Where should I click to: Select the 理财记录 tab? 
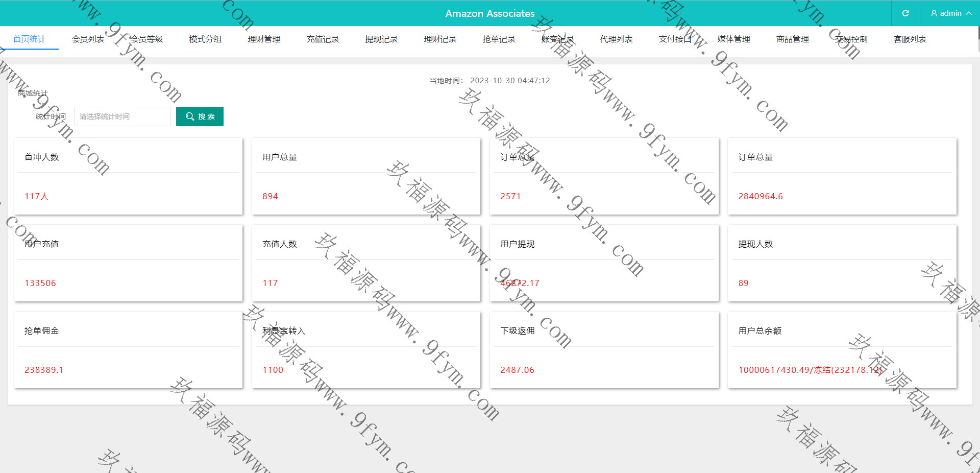[440, 39]
